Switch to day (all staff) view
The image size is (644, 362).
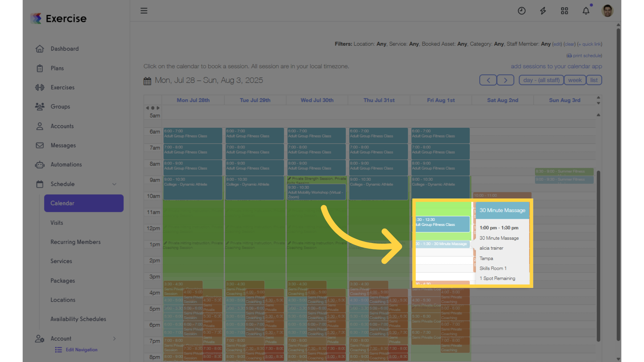[541, 80]
